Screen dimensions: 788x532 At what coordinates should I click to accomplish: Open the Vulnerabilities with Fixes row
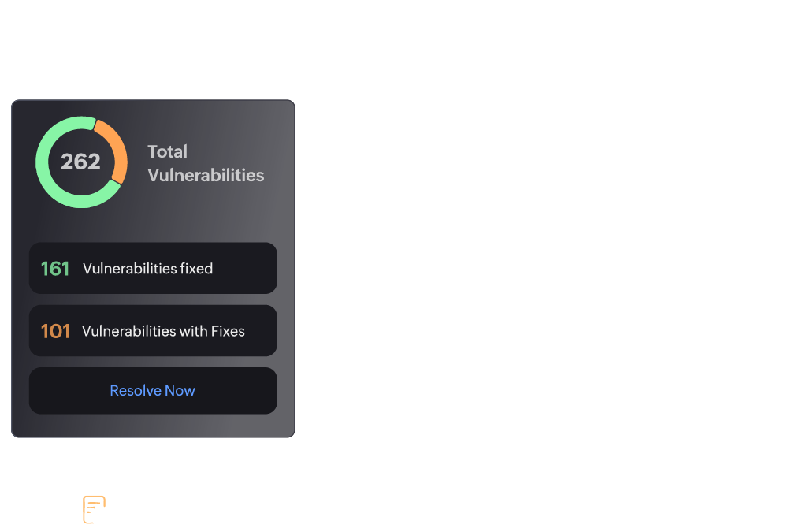tap(154, 330)
